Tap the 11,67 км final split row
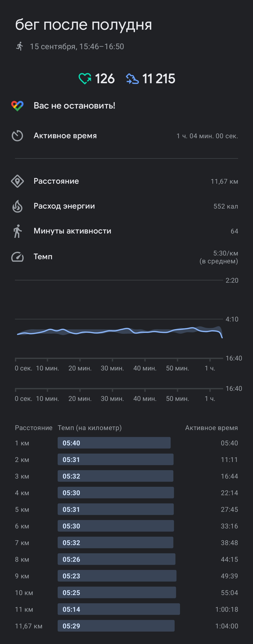 (126, 626)
